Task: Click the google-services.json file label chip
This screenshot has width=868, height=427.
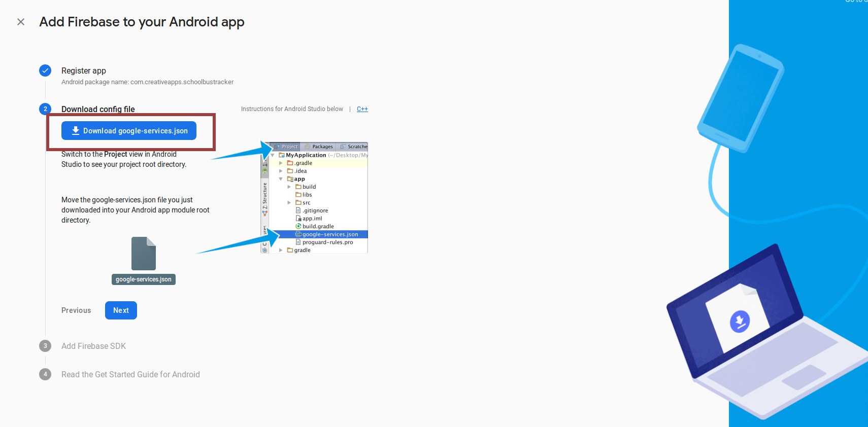Action: click(144, 279)
